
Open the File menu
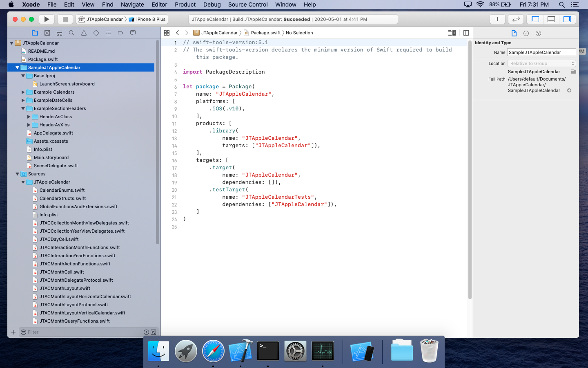[x=52, y=4]
